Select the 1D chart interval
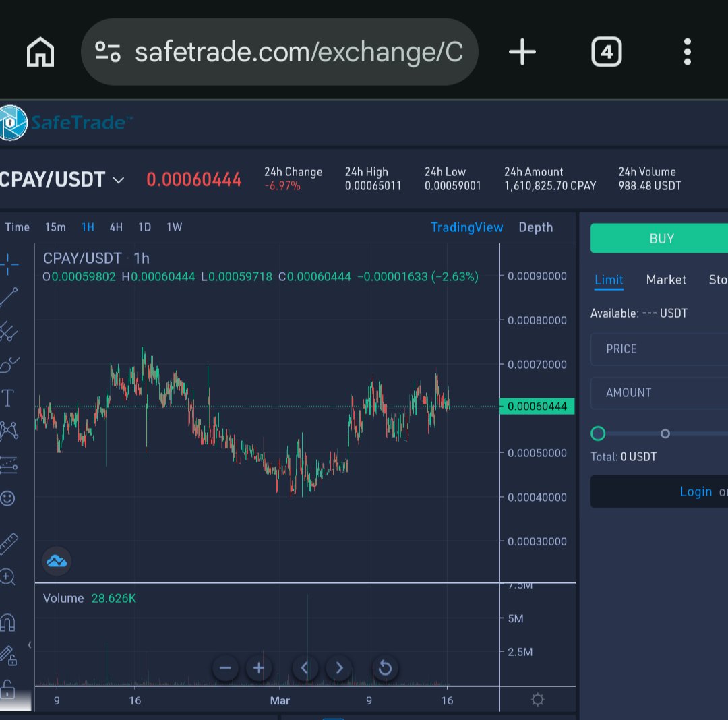The image size is (728, 720). click(144, 227)
